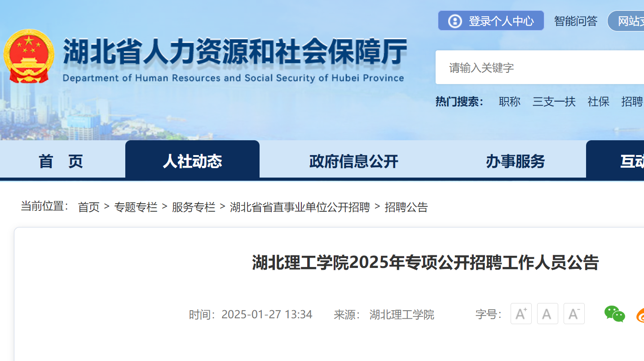Click the 网站 button at top right
The width and height of the screenshot is (644, 361).
click(626, 21)
